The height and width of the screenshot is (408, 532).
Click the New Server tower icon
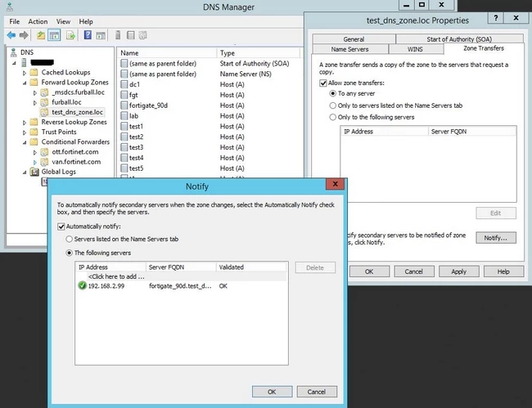118,35
